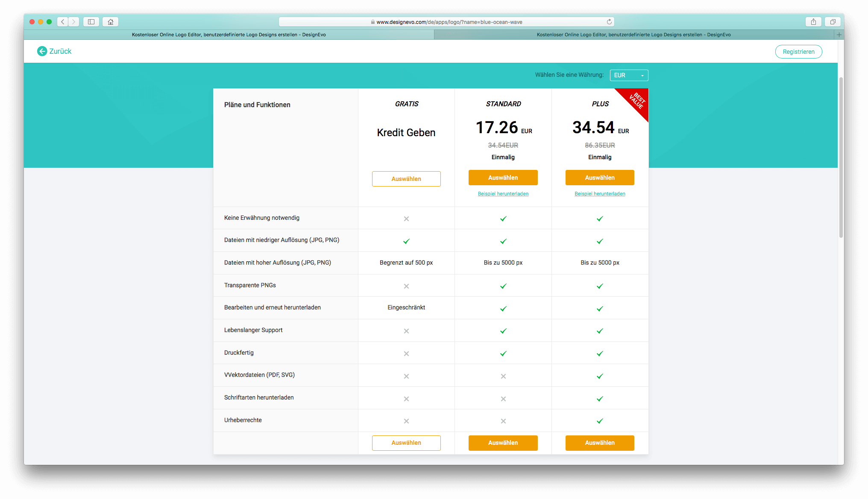The image size is (868, 499).
Task: Click the page vertical scrollbar
Action: pos(841,158)
